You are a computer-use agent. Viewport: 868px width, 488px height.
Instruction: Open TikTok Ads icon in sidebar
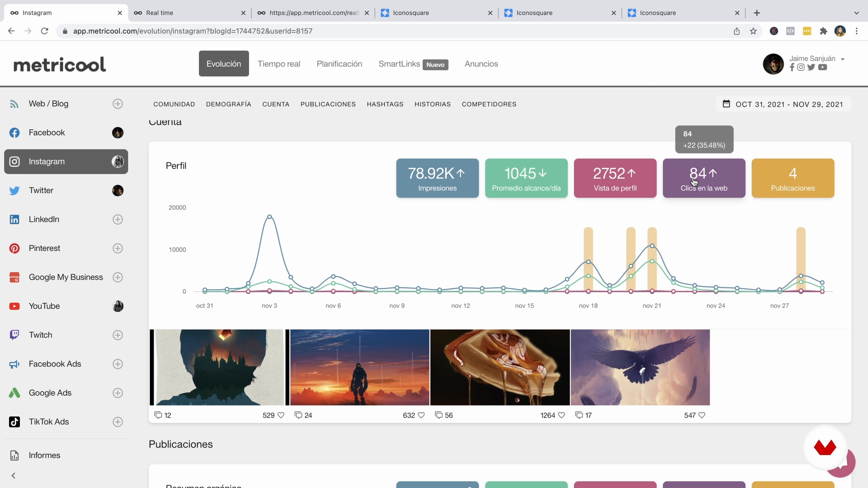click(x=14, y=422)
